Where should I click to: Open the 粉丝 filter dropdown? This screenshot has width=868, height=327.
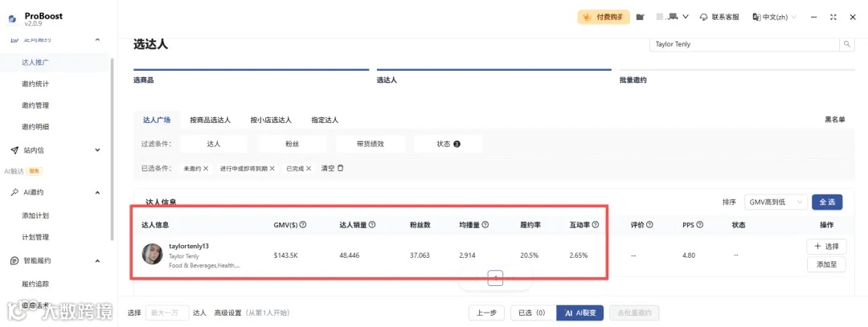tap(293, 144)
